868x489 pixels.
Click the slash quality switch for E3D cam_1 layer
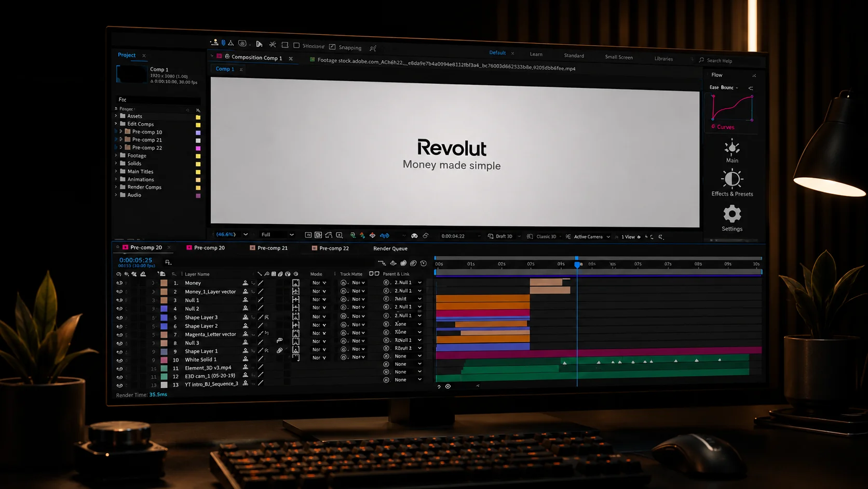(x=261, y=375)
